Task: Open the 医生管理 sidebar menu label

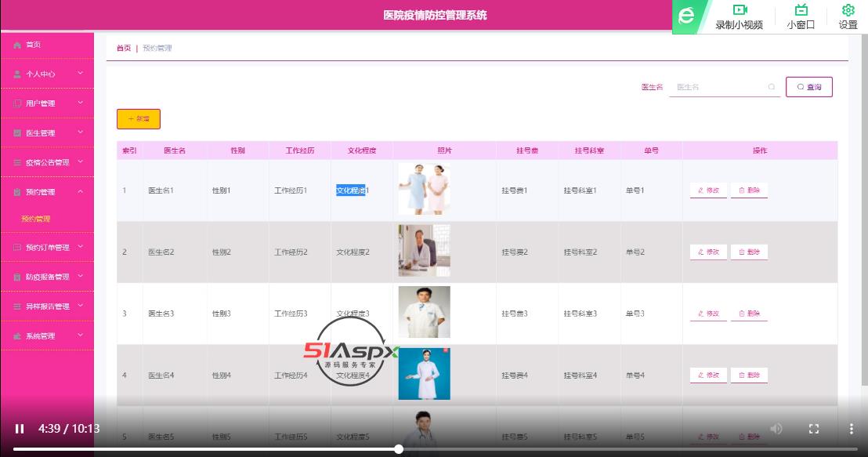Action: coord(41,133)
